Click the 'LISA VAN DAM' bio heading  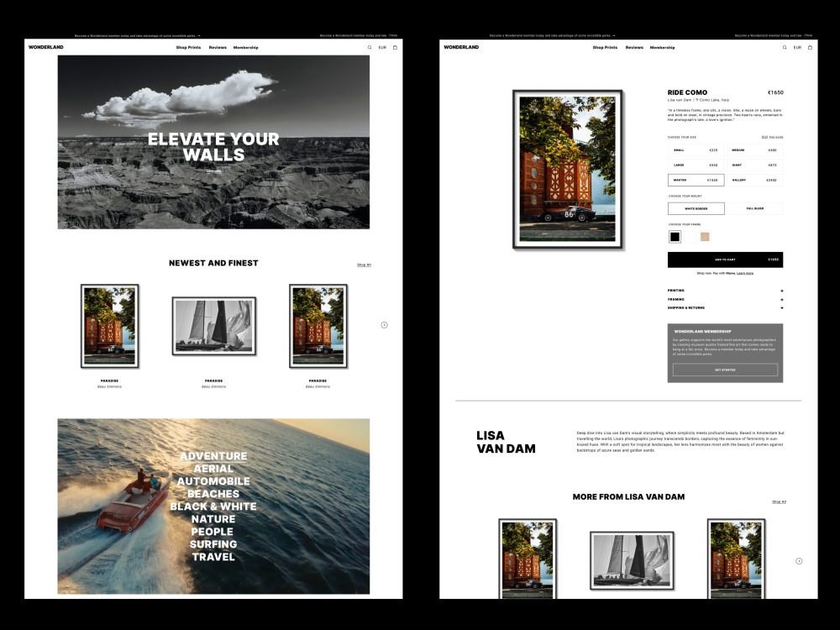point(506,442)
